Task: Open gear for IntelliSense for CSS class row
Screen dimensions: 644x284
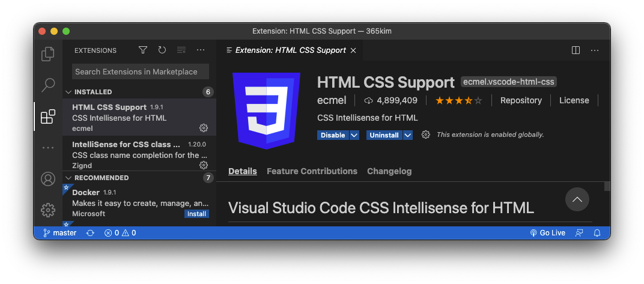Action: 203,165
